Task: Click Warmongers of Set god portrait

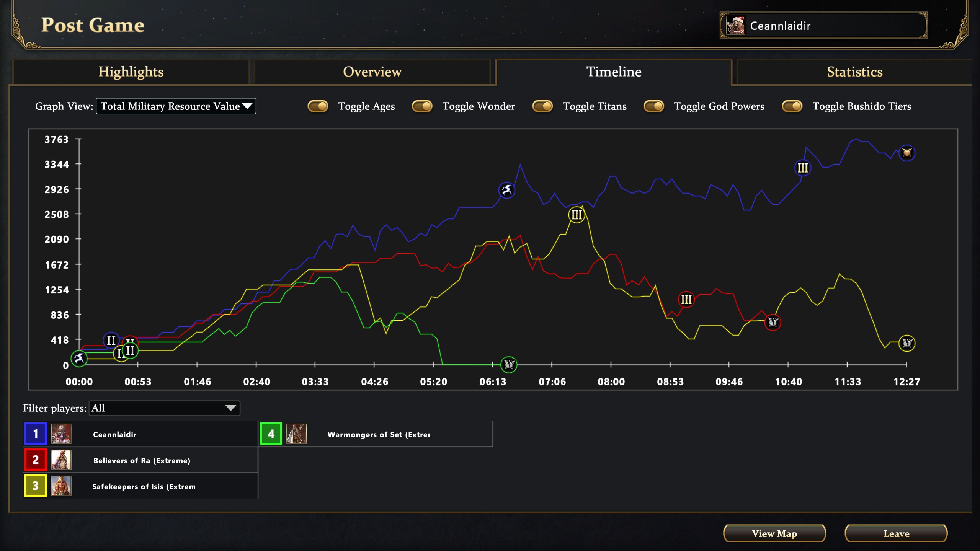Action: click(x=296, y=434)
